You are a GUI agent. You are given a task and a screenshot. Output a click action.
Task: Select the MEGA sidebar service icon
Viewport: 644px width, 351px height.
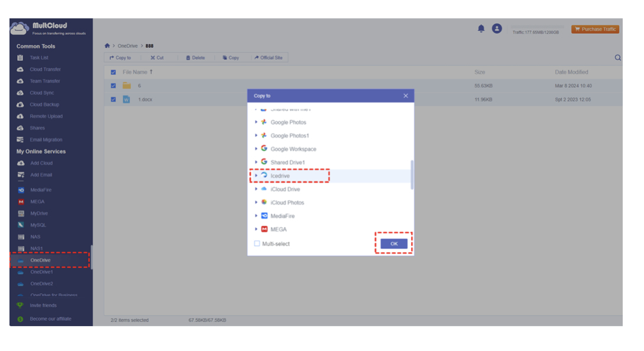click(21, 201)
